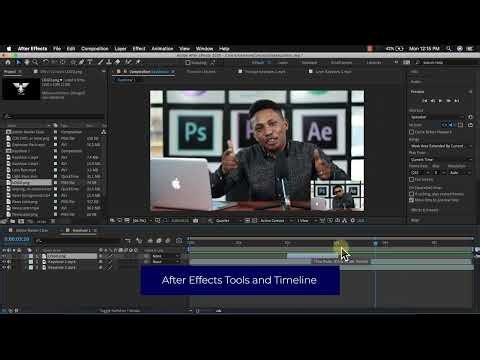Open layer 1 parent 'None' dropdown
480x360 pixels.
pos(166,256)
